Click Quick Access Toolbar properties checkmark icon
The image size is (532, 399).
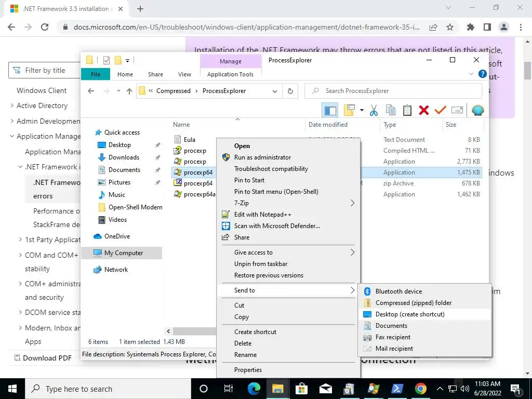click(x=107, y=60)
